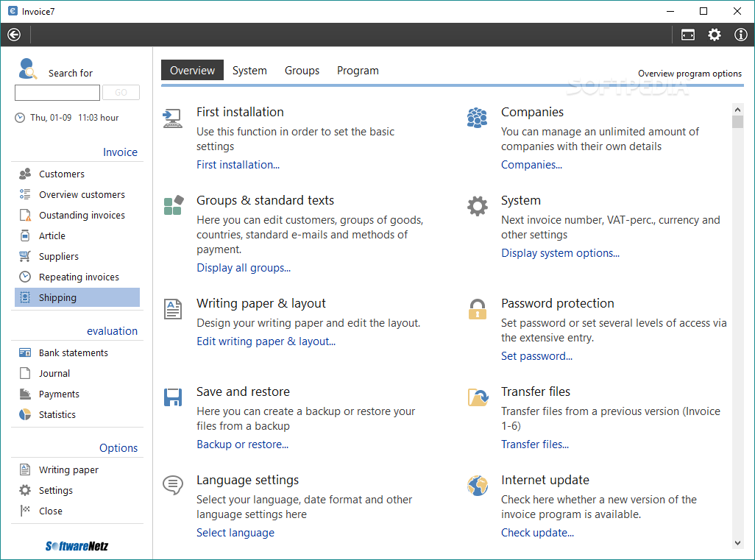755x560 pixels.
Task: Switch to the Overview tab
Action: click(192, 71)
